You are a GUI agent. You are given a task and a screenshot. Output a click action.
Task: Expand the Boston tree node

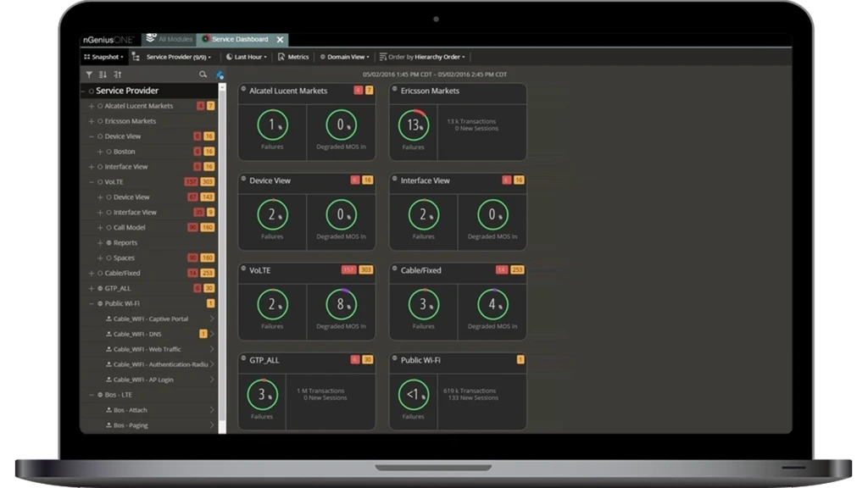coord(100,151)
